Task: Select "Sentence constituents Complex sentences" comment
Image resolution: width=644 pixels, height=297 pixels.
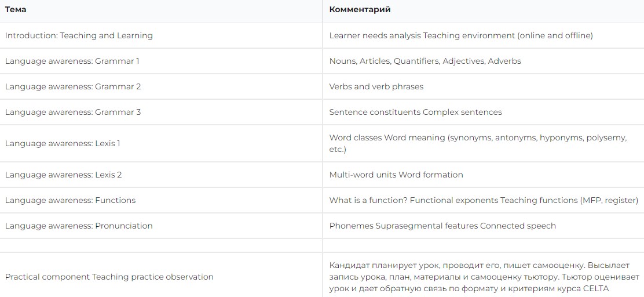Action: point(415,112)
